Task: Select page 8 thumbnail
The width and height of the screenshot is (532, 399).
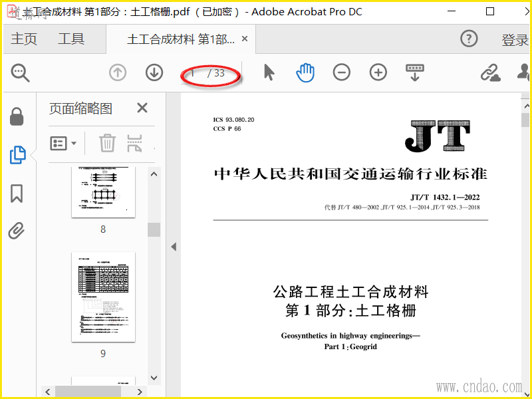Action: [103, 192]
